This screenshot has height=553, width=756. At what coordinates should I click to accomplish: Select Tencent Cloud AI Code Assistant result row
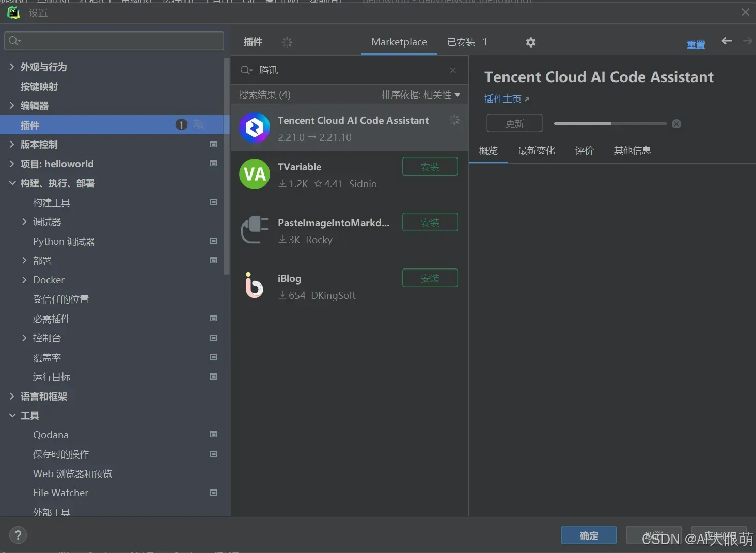(x=349, y=128)
